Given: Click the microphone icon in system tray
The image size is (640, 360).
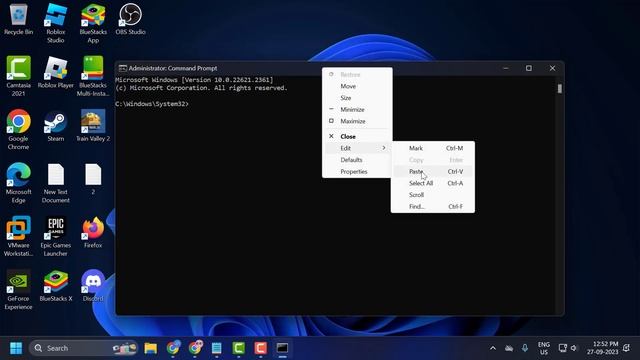Looking at the screenshot, I should 525,348.
